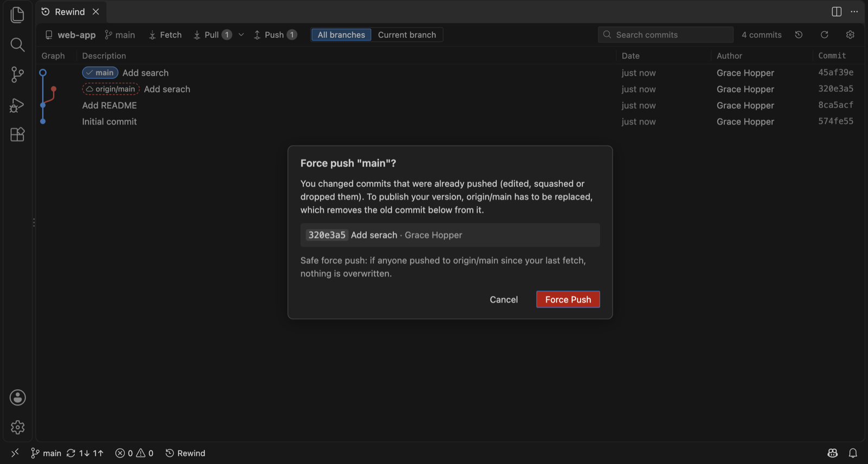Screen dimensions: 868x464
Task: Close the Rewind tab
Action: point(95,11)
